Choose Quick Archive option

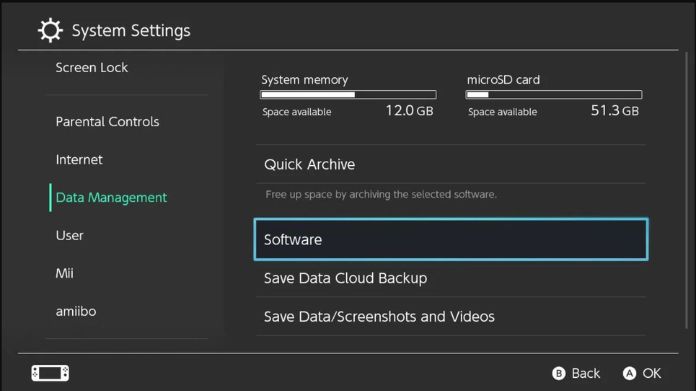click(x=451, y=164)
